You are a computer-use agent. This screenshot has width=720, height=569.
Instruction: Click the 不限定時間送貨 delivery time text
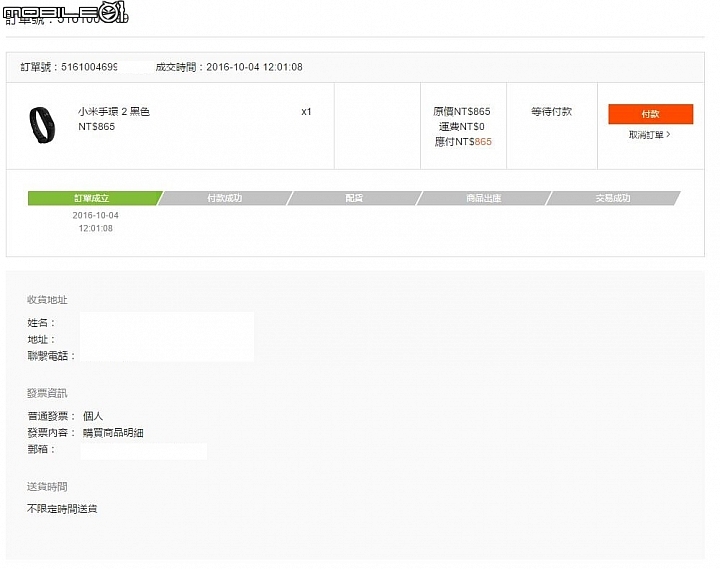coord(62,509)
